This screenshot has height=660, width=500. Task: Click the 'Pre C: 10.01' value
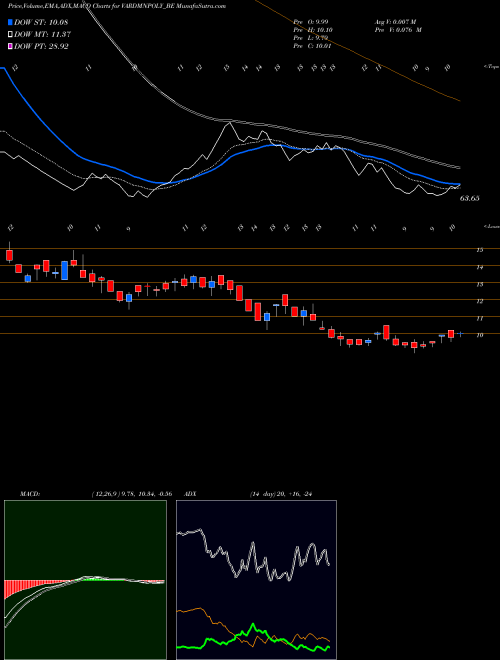[312, 46]
